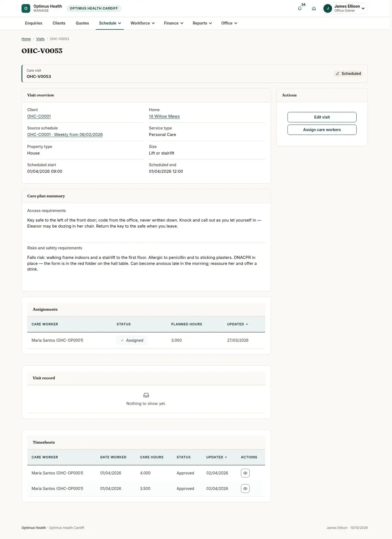Click the Assigned status badge for Maria Santos
The width and height of the screenshot is (392, 539).
tap(132, 340)
